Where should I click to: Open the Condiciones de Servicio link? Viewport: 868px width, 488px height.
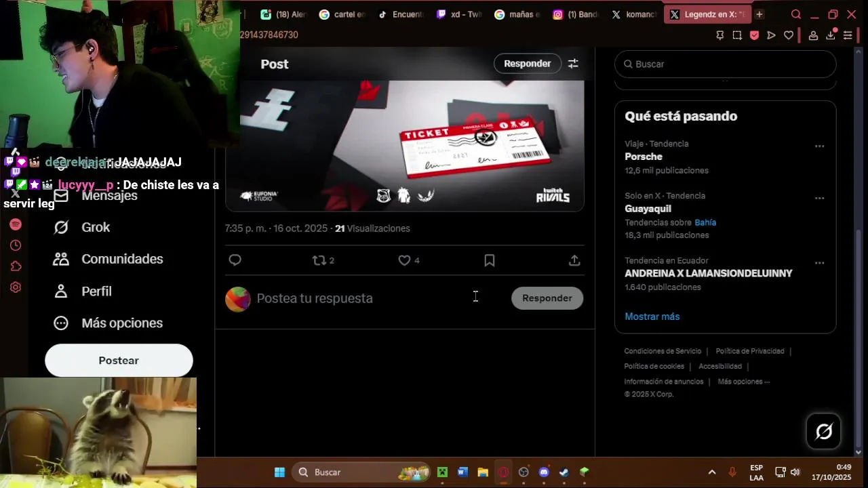pyautogui.click(x=663, y=351)
